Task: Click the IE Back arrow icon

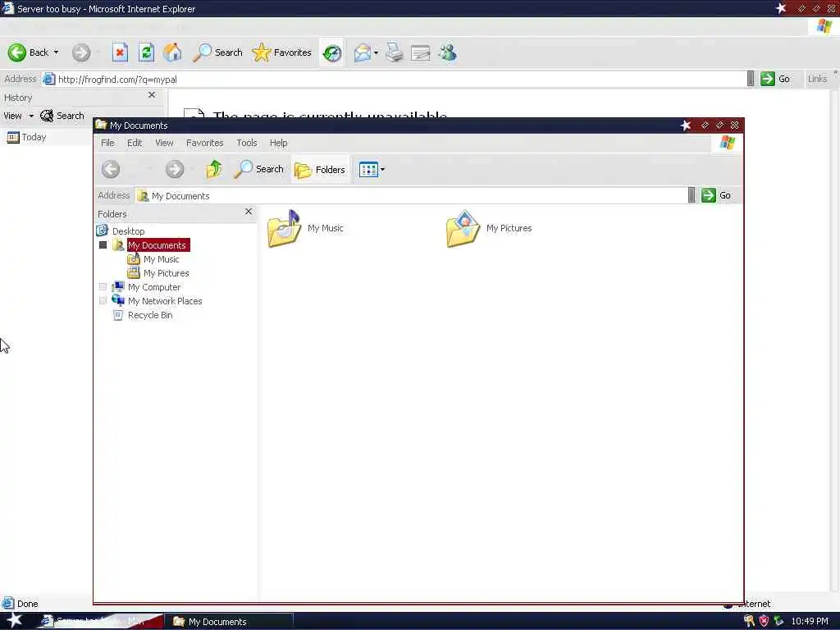Action: click(16, 52)
